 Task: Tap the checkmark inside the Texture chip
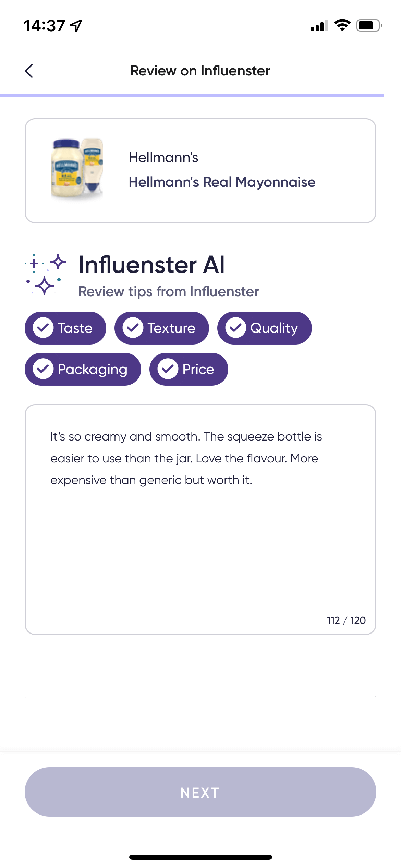tap(134, 328)
